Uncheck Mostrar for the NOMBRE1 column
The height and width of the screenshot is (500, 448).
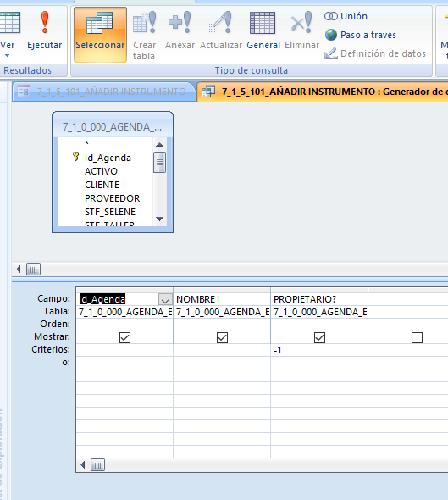pos(223,337)
